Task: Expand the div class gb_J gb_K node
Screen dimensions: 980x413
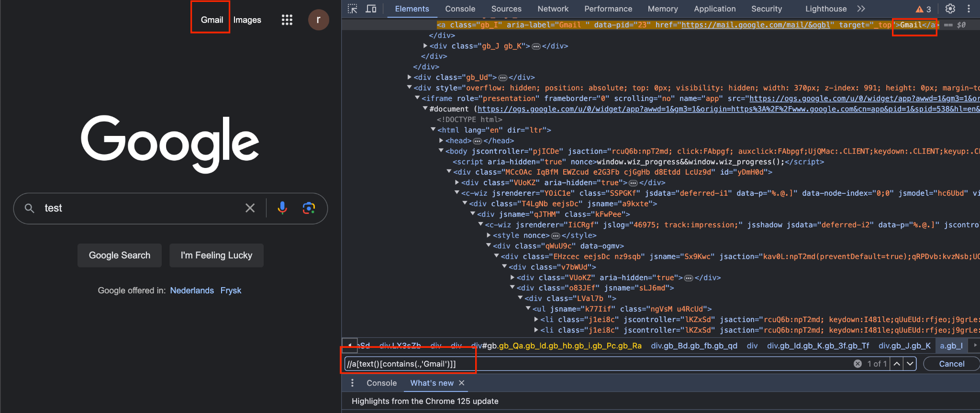Action: click(x=425, y=46)
